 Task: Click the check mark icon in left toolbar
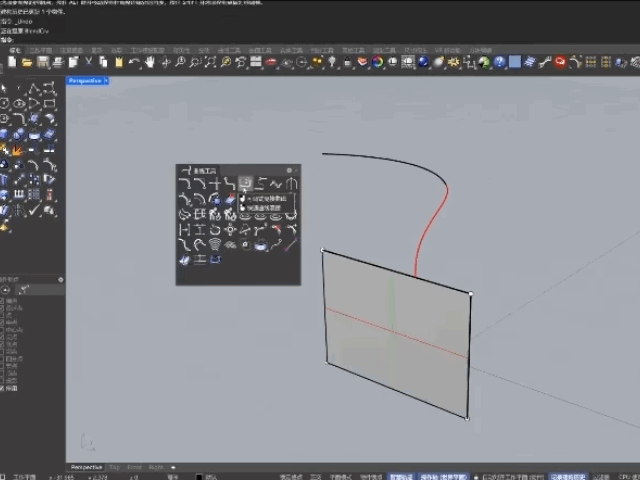coord(35,210)
